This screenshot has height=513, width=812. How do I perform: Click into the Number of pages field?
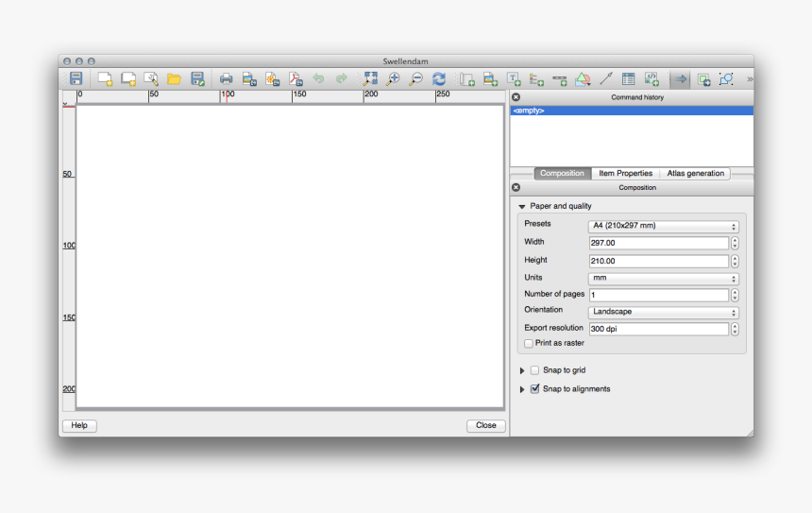coord(659,295)
